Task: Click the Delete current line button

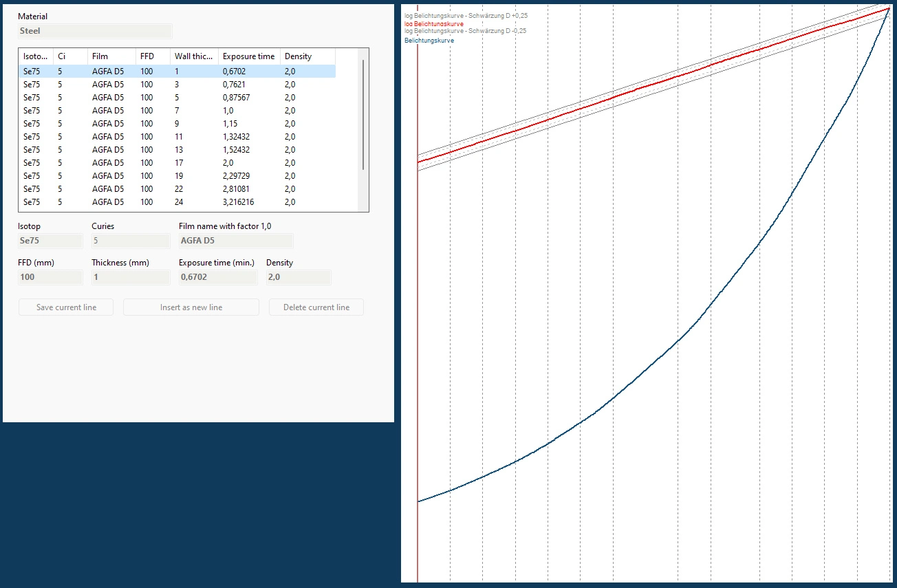Action: click(316, 307)
